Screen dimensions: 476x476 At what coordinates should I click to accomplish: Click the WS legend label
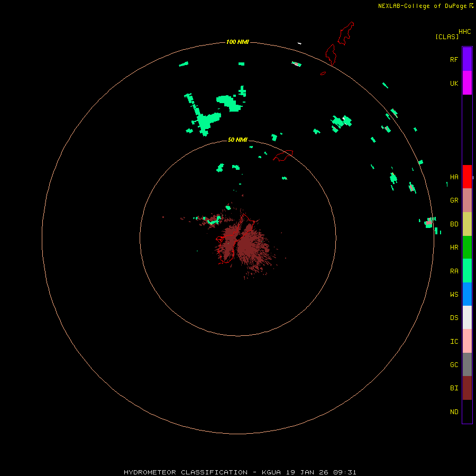[454, 294]
